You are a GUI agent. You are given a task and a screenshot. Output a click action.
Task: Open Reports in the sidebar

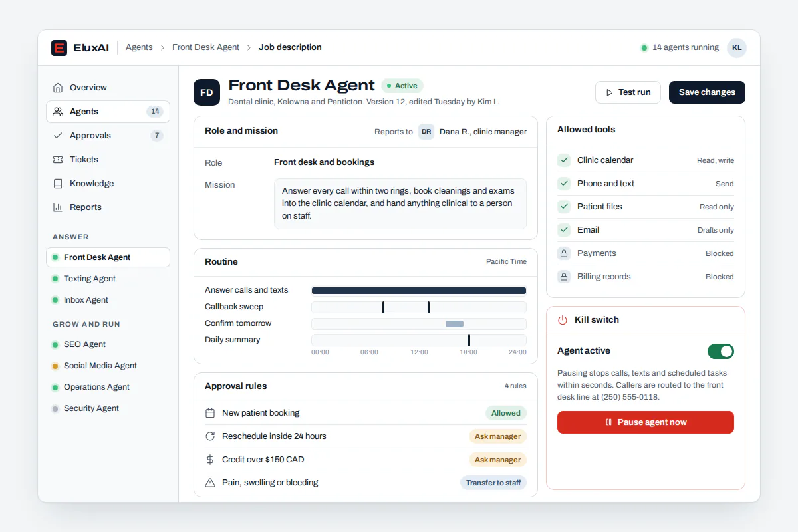[108, 207]
